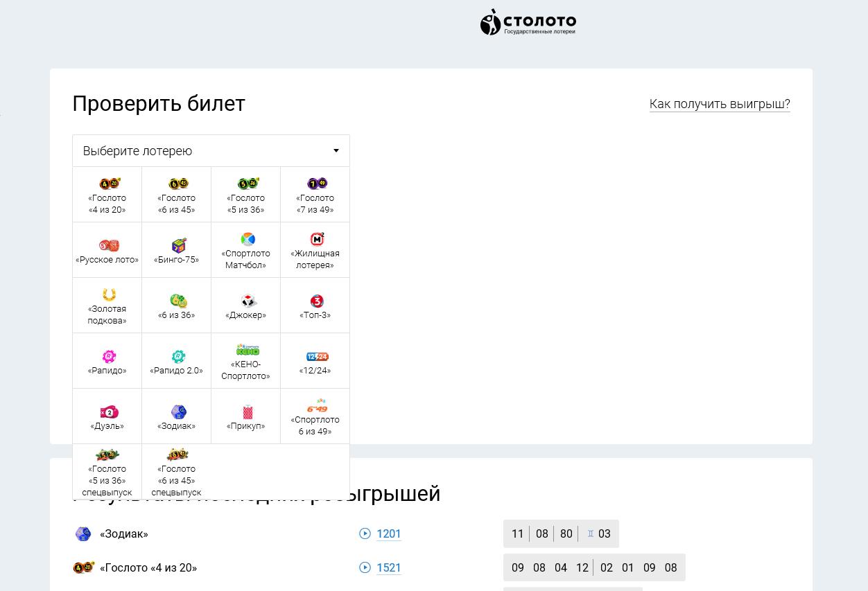Select «Гослото 4 из 20» in lottery grid

click(x=107, y=195)
